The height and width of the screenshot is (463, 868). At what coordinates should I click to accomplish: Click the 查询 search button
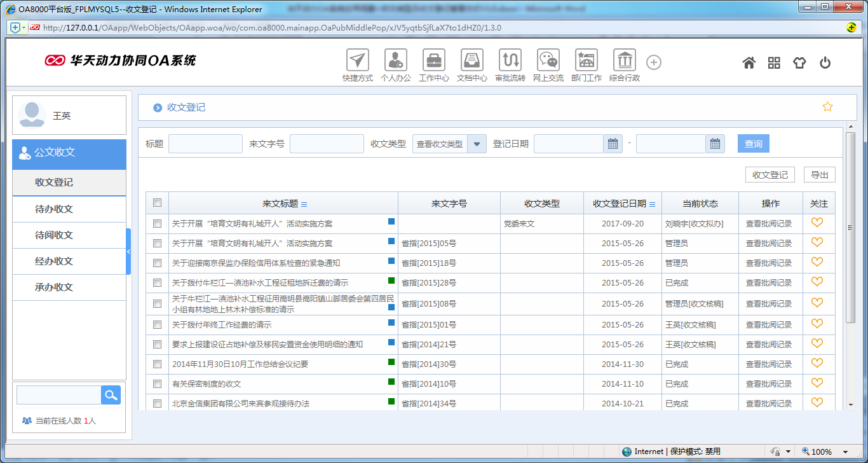pos(753,143)
